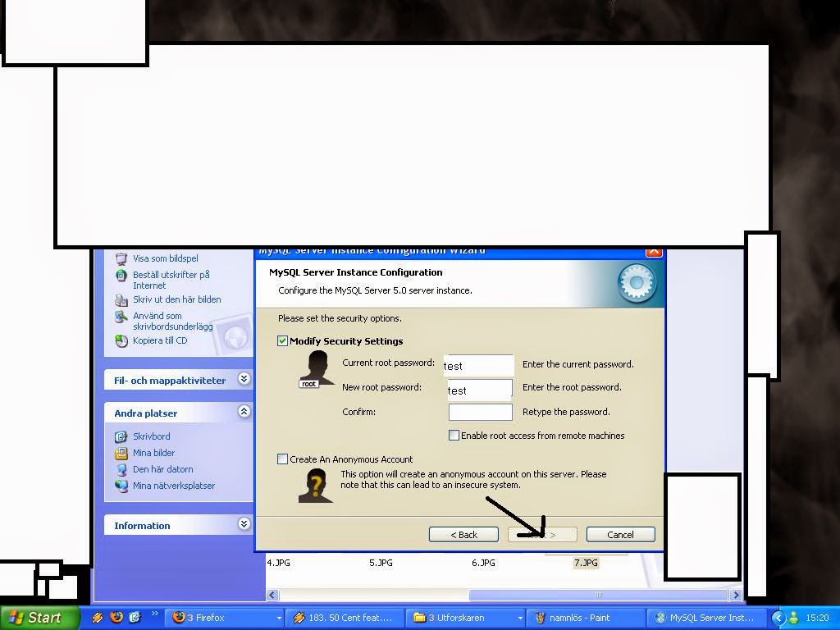This screenshot has width=840, height=630.
Task: Click the Visa som bildspel icon
Action: [x=121, y=259]
